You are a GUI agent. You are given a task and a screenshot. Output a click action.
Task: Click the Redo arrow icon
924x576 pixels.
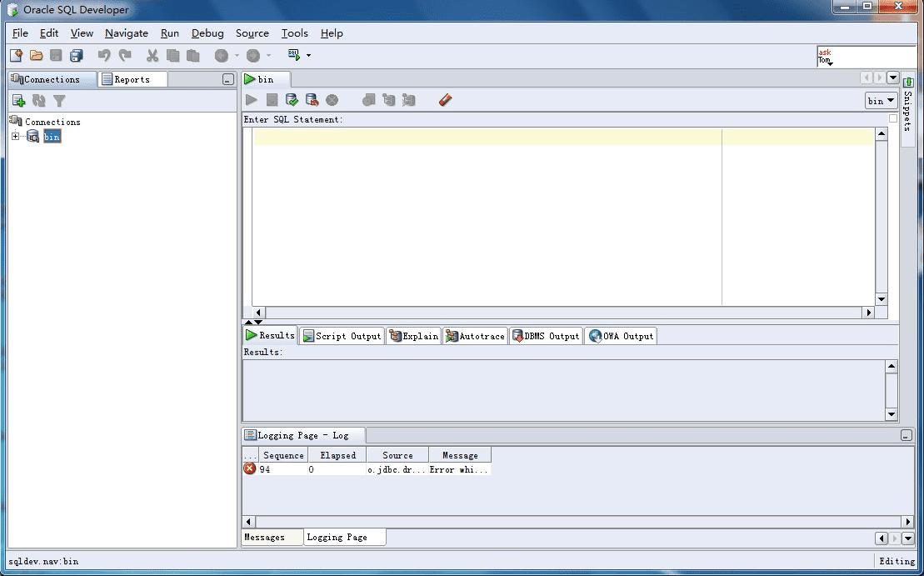coord(125,55)
